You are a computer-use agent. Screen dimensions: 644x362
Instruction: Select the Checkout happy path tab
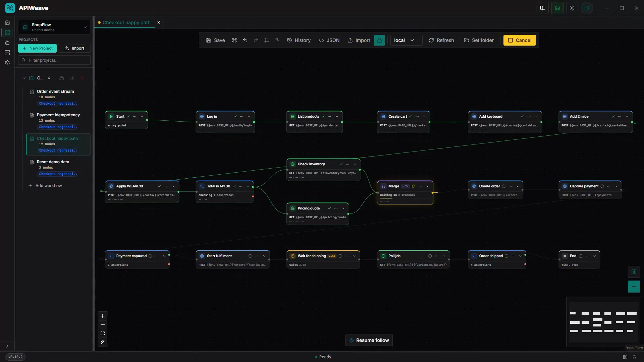(126, 22)
